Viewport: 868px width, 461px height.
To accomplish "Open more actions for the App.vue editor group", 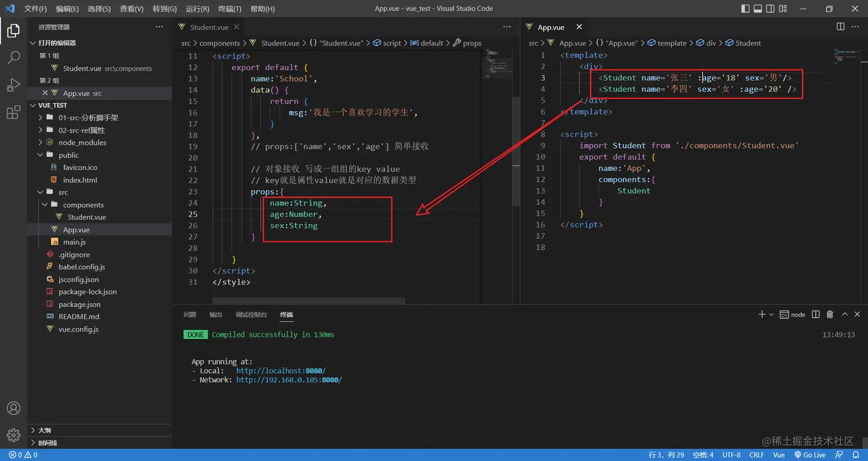I will click(x=857, y=26).
